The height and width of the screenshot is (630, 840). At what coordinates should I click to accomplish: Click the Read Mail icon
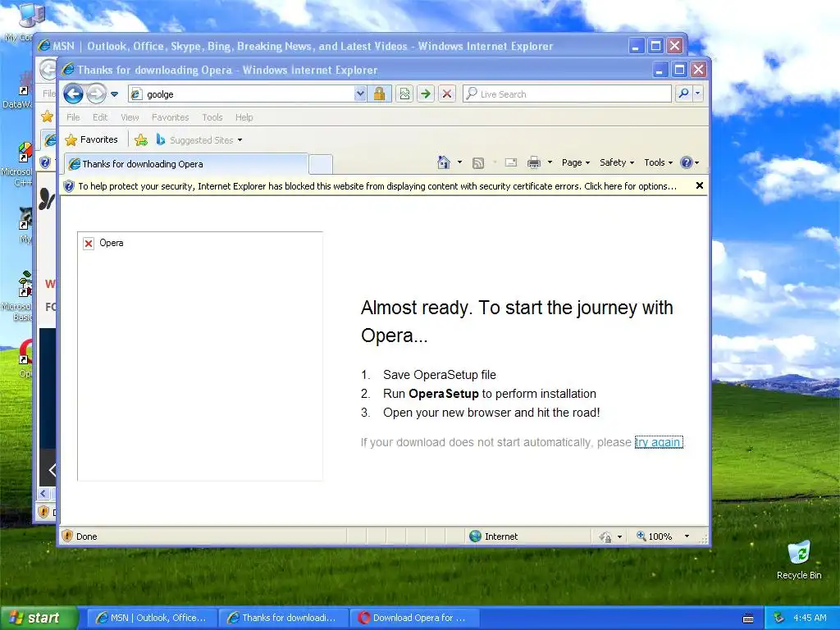click(x=510, y=162)
